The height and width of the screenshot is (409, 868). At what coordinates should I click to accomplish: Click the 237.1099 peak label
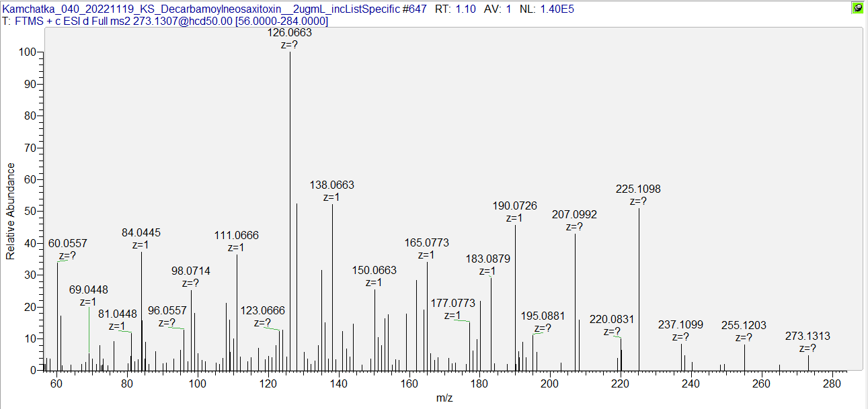pyautogui.click(x=680, y=325)
